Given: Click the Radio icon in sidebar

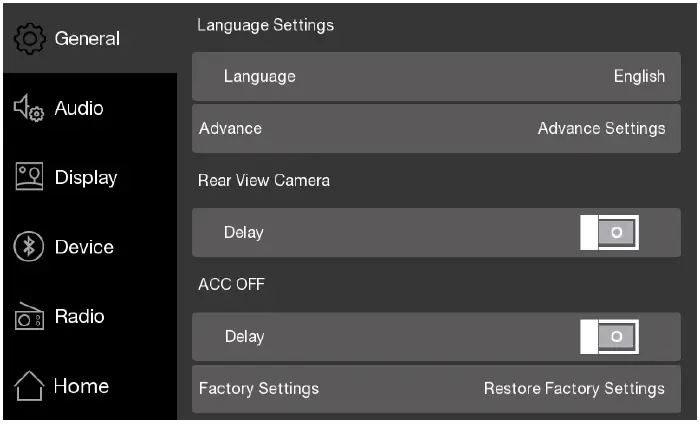Looking at the screenshot, I should pyautogui.click(x=29, y=318).
